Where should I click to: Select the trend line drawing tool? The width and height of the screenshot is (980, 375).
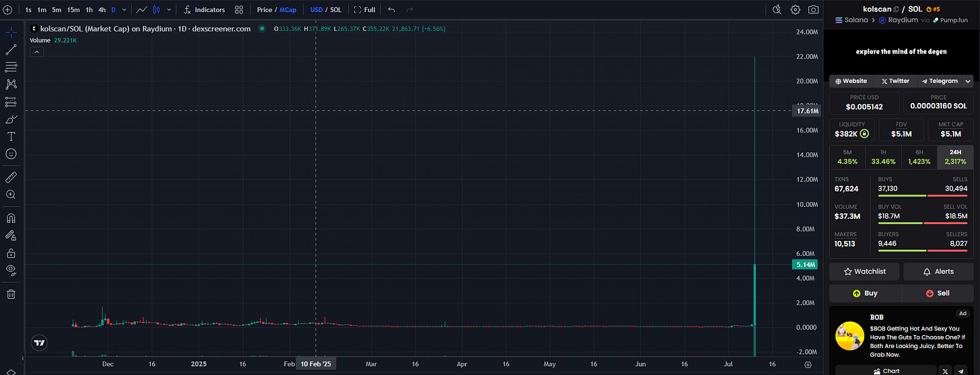click(11, 49)
